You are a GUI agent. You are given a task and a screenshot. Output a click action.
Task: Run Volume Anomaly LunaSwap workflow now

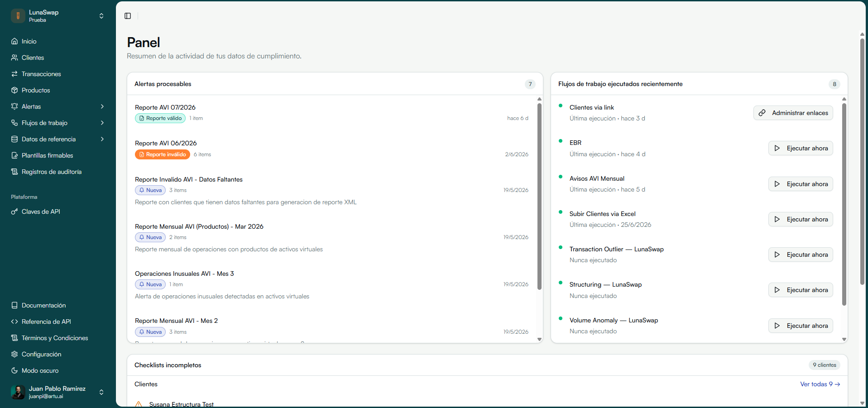801,326
